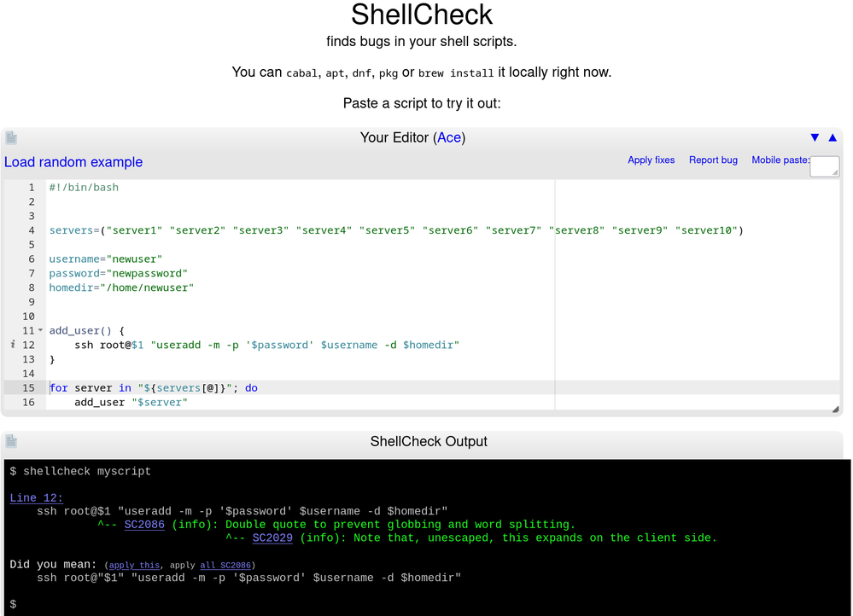Click the down arrow in the editor header

coord(815,137)
